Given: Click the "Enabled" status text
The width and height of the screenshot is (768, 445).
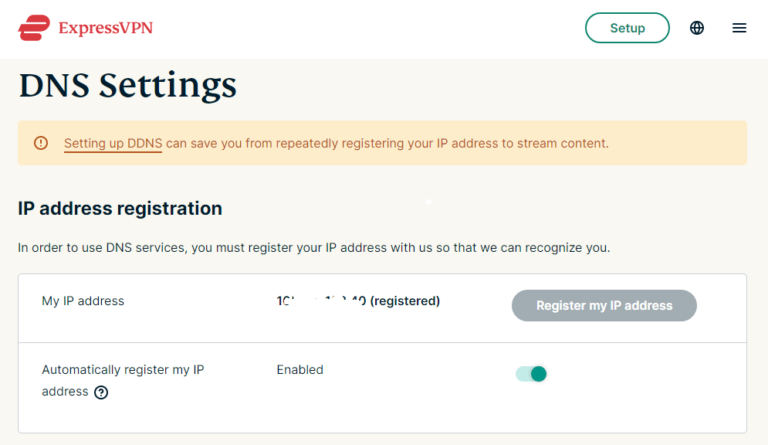Looking at the screenshot, I should (x=300, y=370).
